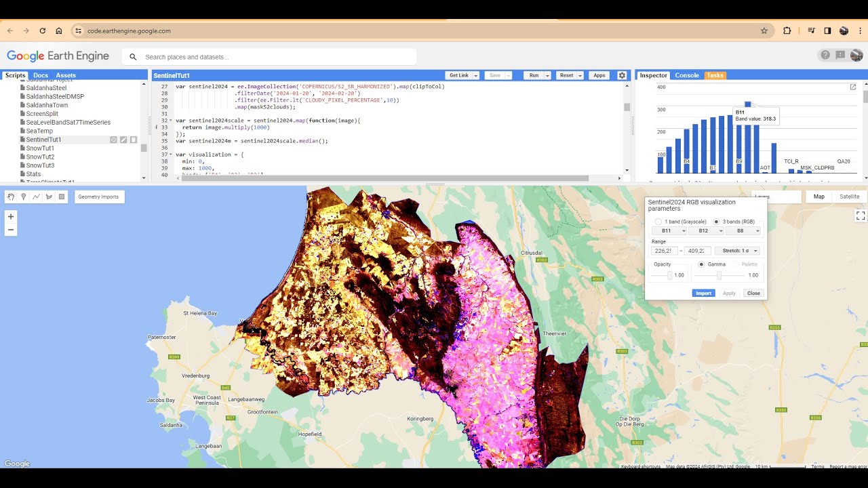This screenshot has width=868, height=488.
Task: Open the Inspector chart in a new window
Action: coord(853,87)
